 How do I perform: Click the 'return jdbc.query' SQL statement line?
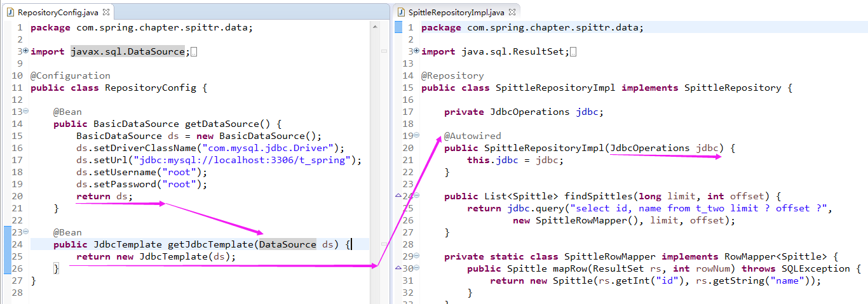point(649,208)
